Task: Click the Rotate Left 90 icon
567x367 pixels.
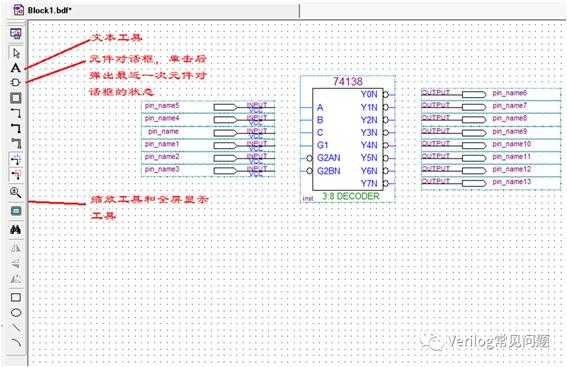Action: (x=16, y=279)
